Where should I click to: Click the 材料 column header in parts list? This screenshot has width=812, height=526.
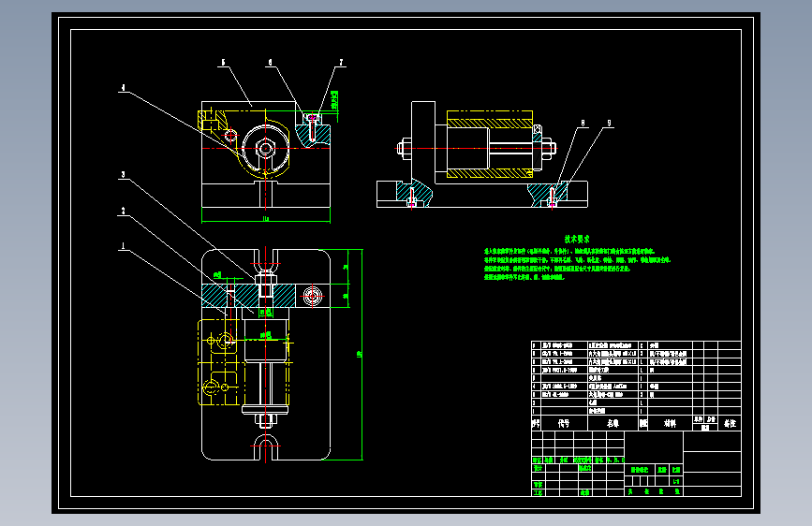(x=670, y=423)
